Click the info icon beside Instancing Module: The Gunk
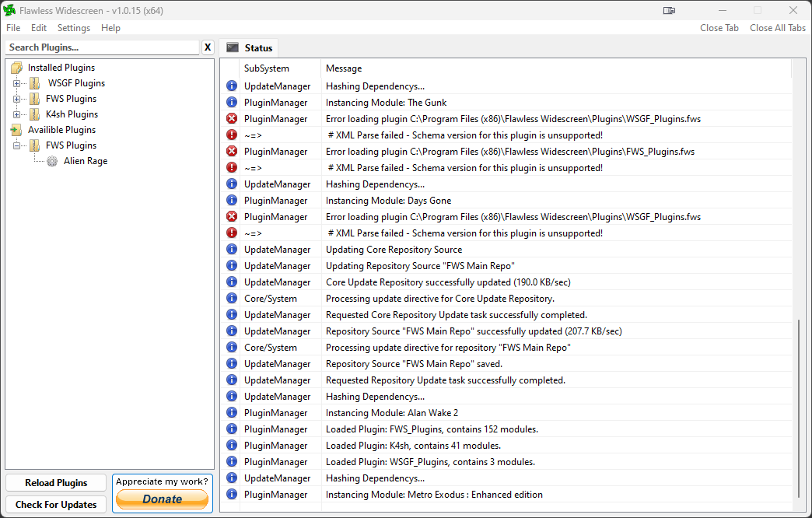 (x=231, y=103)
